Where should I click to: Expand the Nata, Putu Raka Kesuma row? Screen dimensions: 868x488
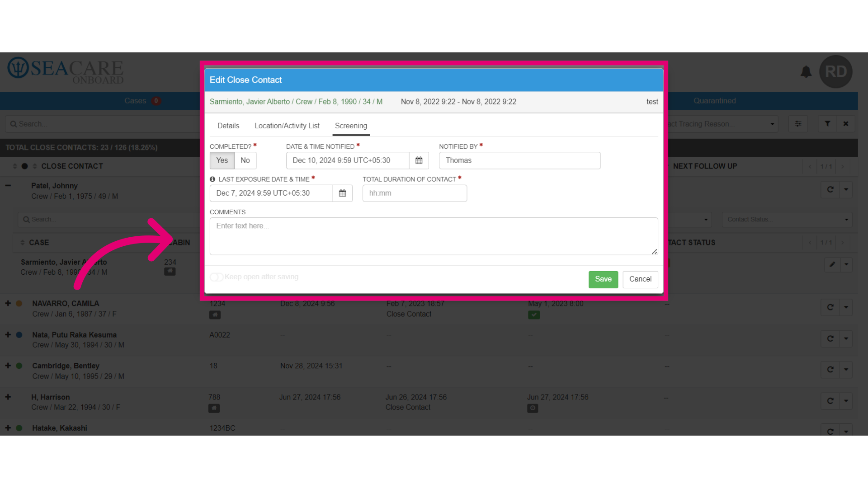(x=8, y=335)
